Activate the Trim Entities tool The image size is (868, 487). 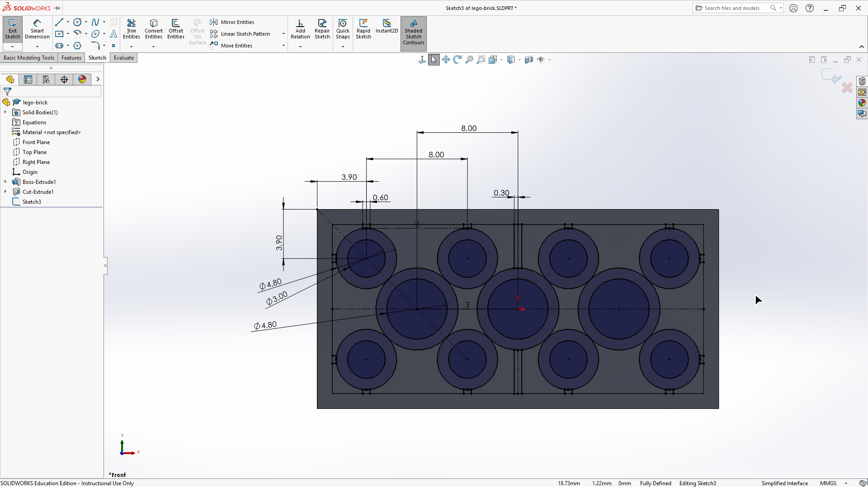point(131,29)
